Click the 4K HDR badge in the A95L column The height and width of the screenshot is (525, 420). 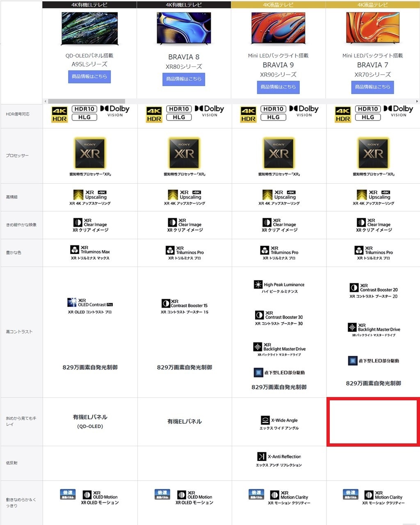(x=59, y=115)
